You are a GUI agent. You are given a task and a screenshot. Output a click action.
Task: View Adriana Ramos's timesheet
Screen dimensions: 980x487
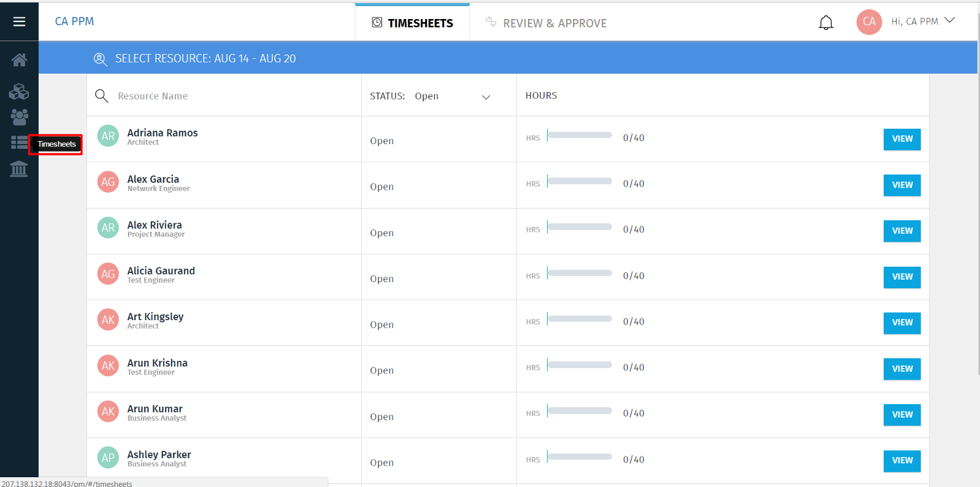tap(902, 139)
